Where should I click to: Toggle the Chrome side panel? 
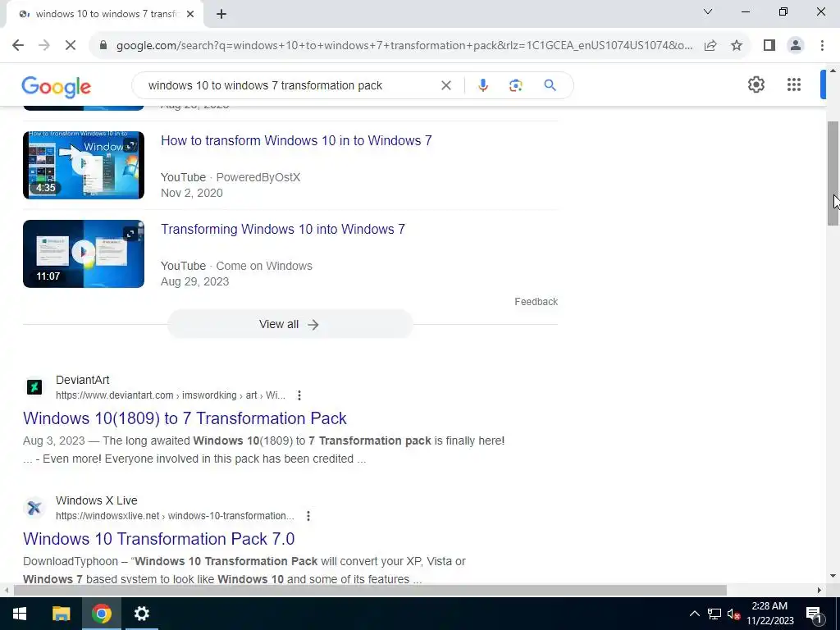[769, 45]
